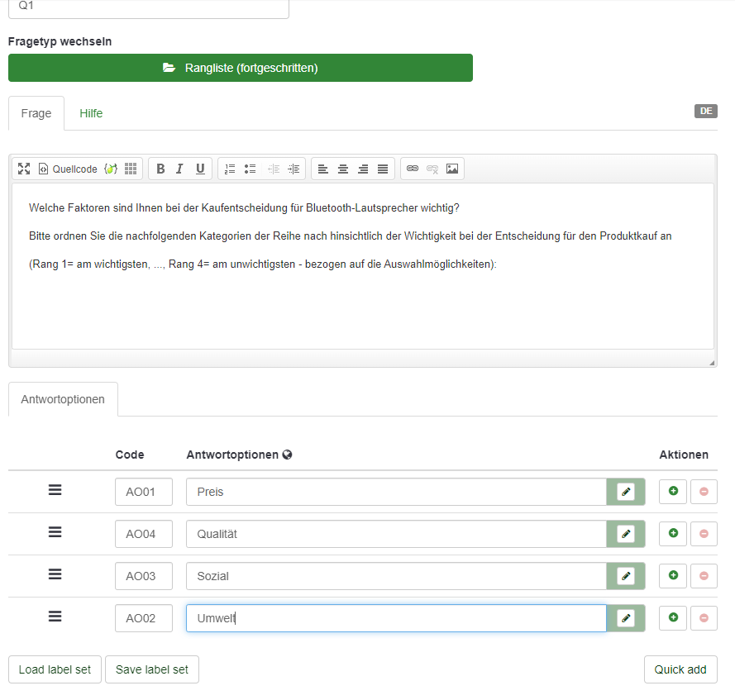735x700 pixels.
Task: Insert a numbered list
Action: pos(230,169)
